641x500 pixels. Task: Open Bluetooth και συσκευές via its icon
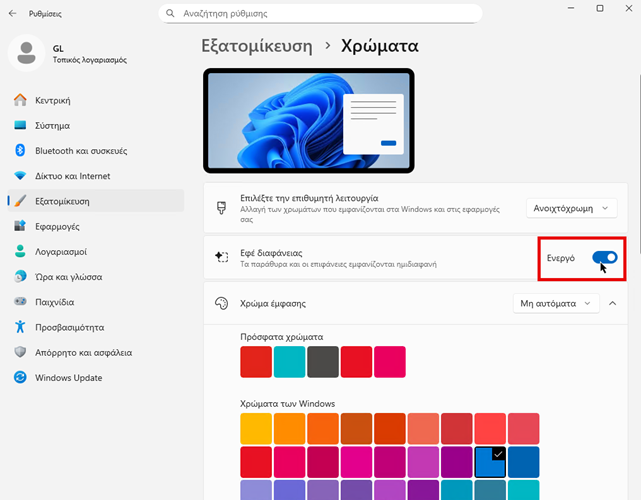click(20, 150)
